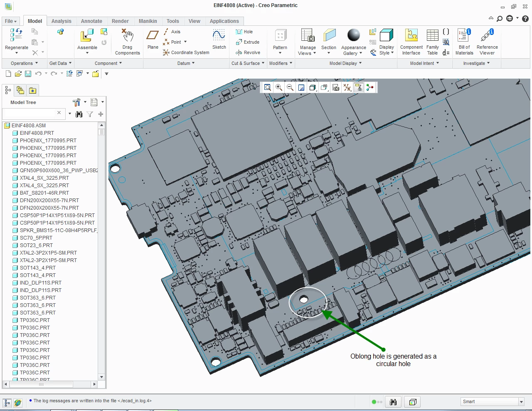Expand the Operations group dropdown
Image resolution: width=532 pixels, height=411 pixels.
(24, 63)
